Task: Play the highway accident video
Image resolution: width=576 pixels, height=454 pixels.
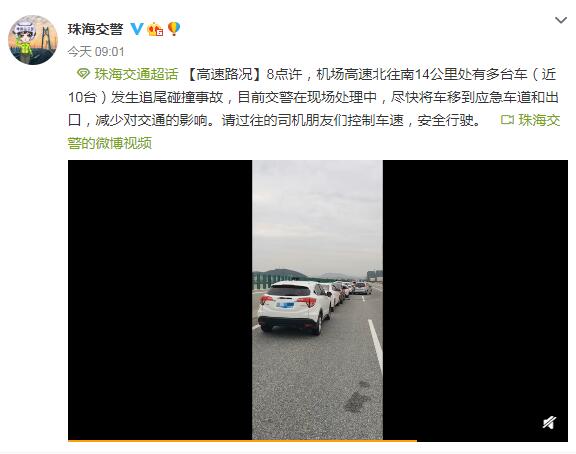Action: coord(318,300)
